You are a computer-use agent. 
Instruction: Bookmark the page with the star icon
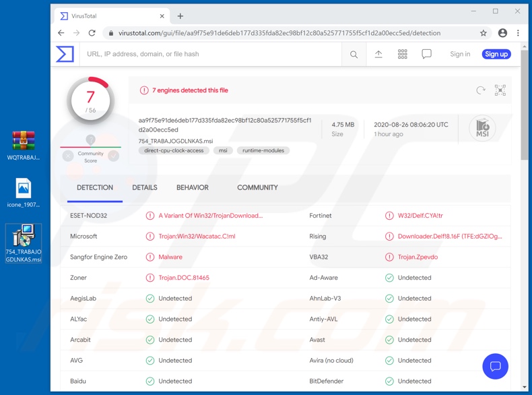pos(483,33)
